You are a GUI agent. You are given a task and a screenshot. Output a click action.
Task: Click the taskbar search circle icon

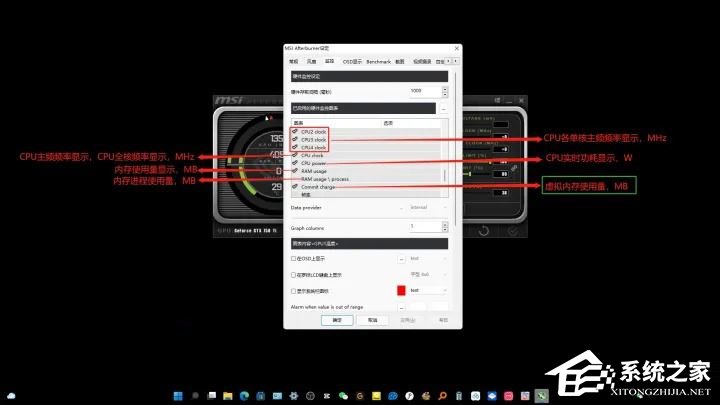(195, 395)
